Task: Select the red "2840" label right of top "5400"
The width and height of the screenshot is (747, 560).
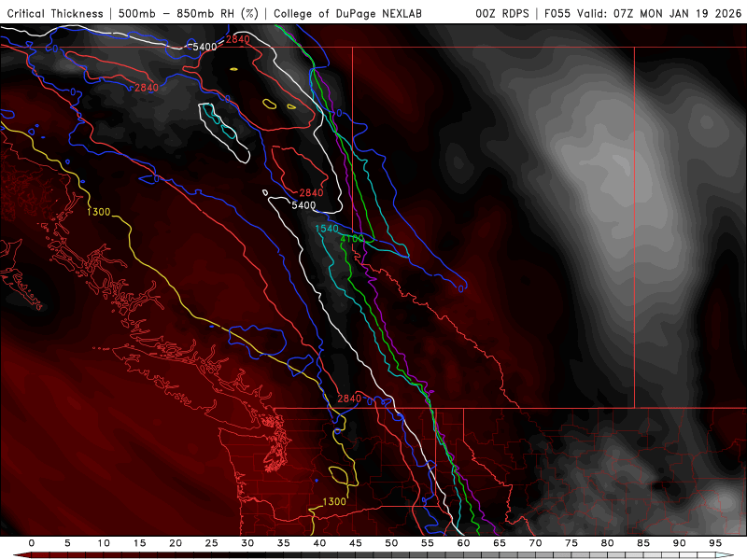Action: [238, 39]
